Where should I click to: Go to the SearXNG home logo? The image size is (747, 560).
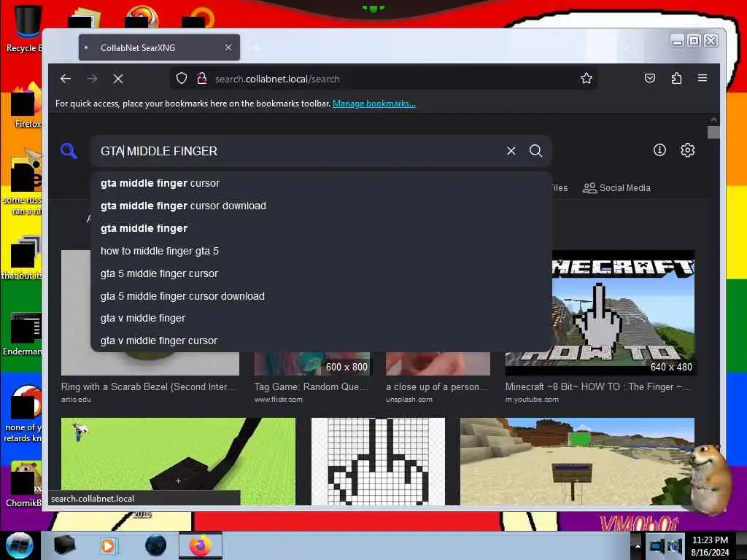(x=69, y=150)
